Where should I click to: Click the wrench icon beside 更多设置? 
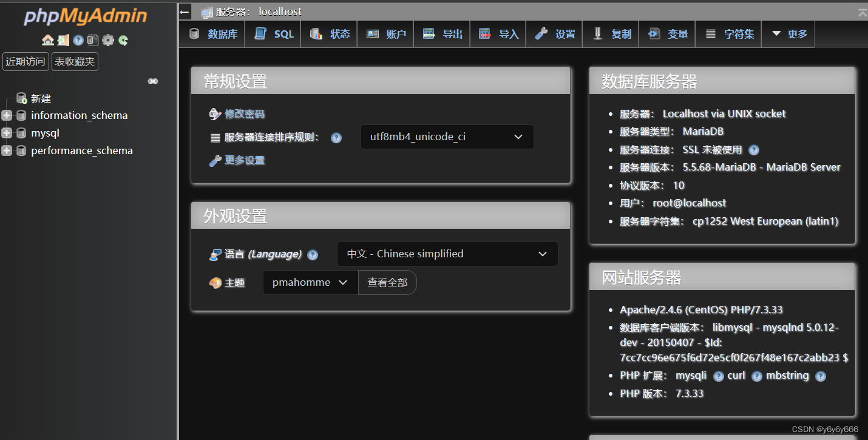pos(215,160)
